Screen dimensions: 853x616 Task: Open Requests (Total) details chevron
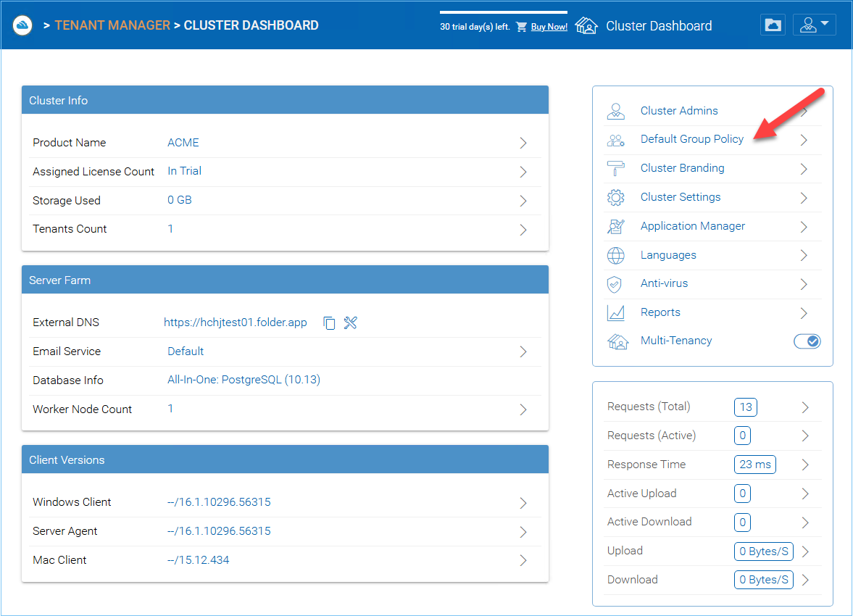coord(805,407)
